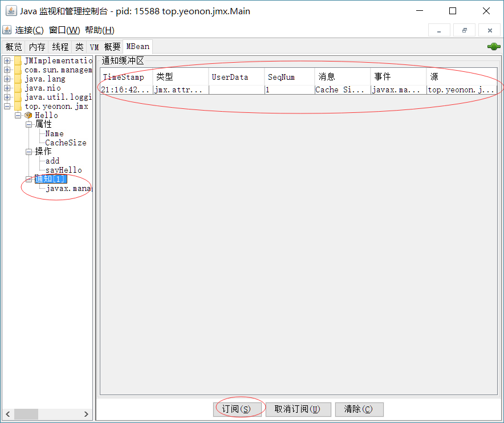Image resolution: width=504 pixels, height=423 pixels.
Task: Open the 连接(C) menu
Action: (29, 30)
